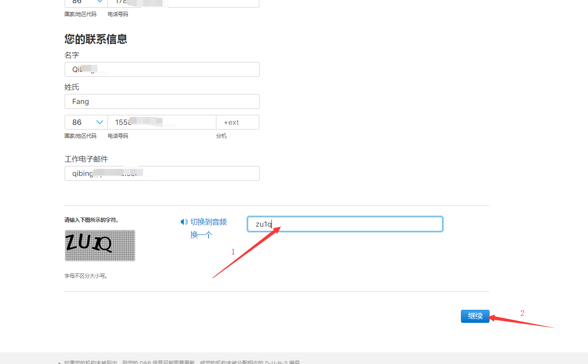Click chevron arrow in contact country code box
588x364 pixels.
(99, 122)
